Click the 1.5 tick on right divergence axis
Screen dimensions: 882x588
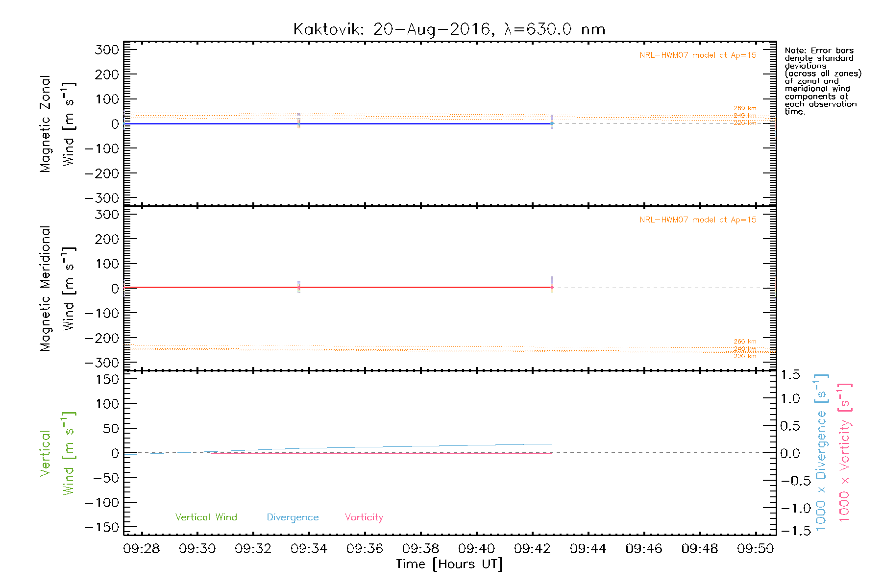tap(790, 375)
